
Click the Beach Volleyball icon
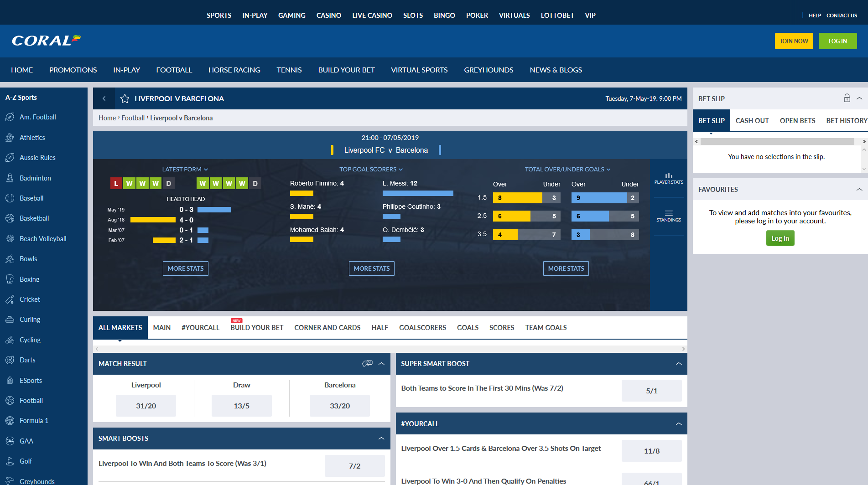10,238
